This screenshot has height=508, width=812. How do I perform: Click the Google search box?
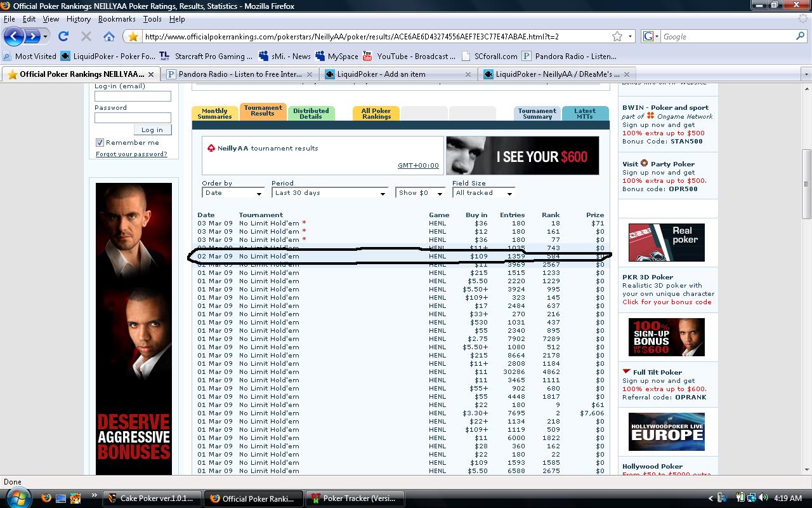click(728, 36)
